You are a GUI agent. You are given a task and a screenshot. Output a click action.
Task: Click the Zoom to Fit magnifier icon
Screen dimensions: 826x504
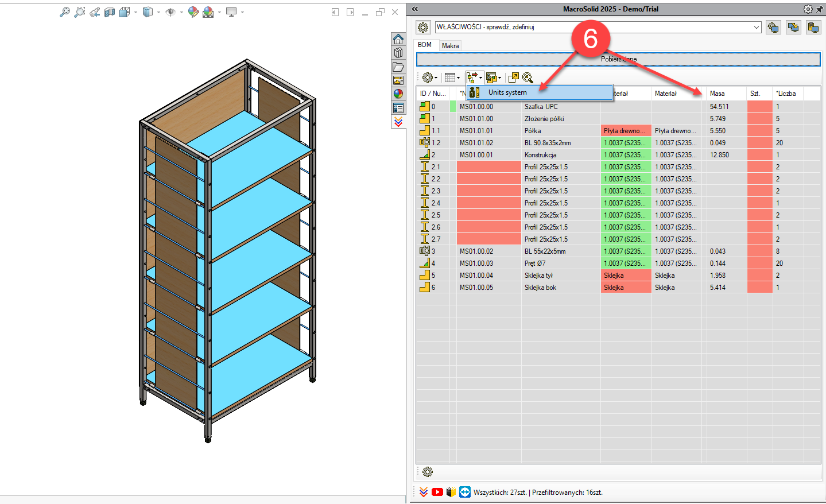coord(65,12)
